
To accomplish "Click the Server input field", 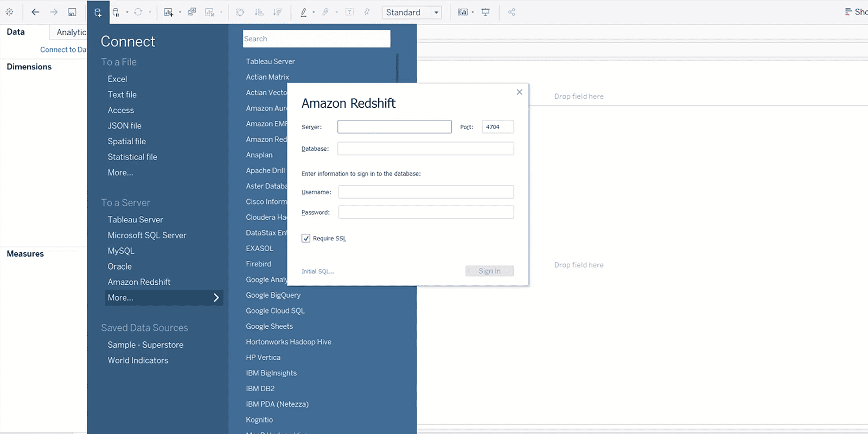I will tap(394, 126).
